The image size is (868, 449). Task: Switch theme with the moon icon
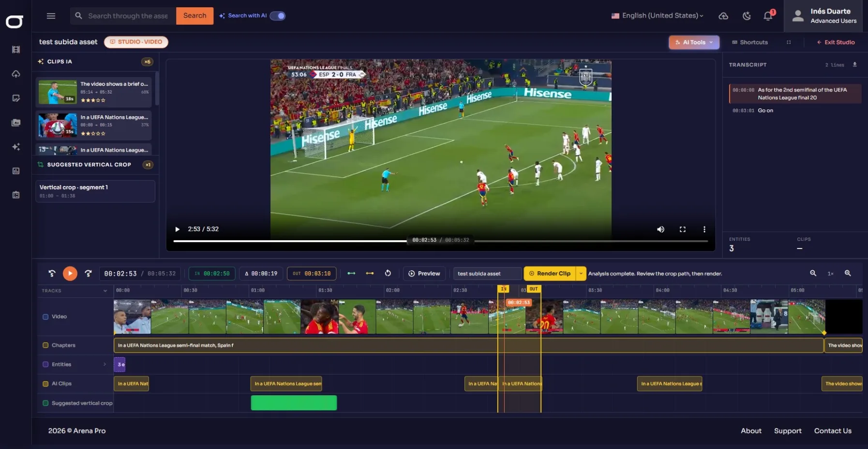[747, 16]
